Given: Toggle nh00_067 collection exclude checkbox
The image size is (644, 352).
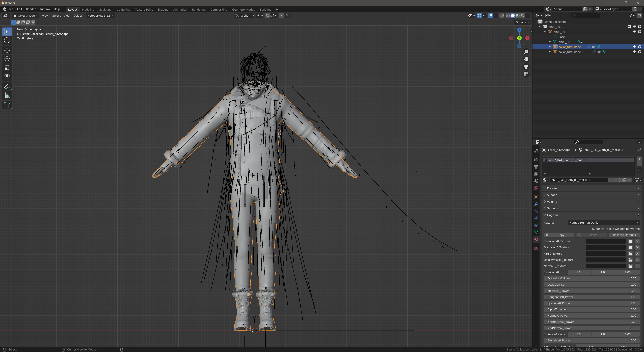Looking at the screenshot, I should click(x=629, y=26).
